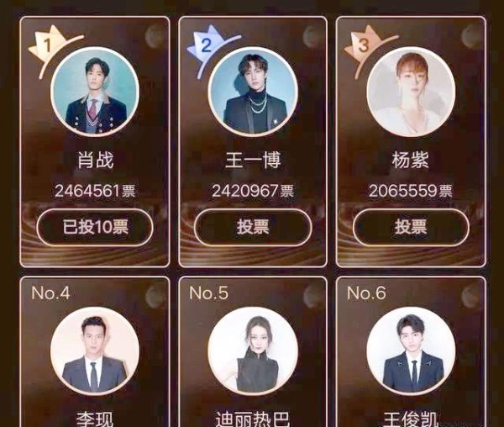Open 迪丽热巴's round profile photo
The width and height of the screenshot is (504, 427).
tap(253, 351)
